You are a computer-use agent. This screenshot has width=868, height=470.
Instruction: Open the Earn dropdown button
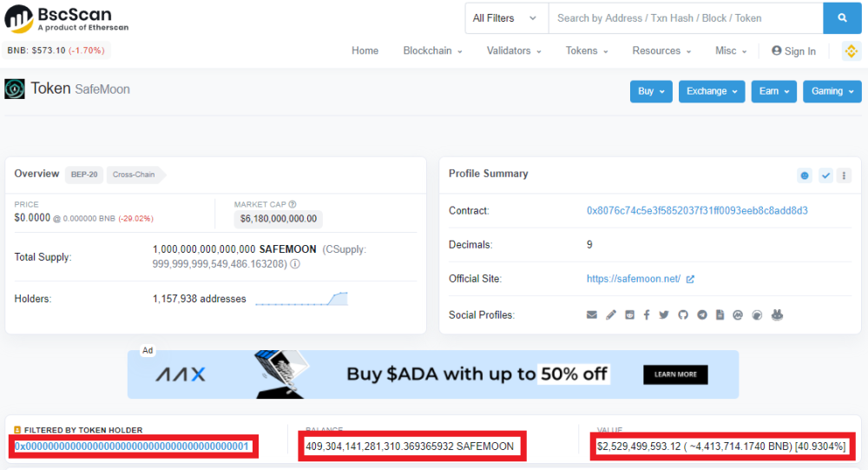tap(774, 91)
